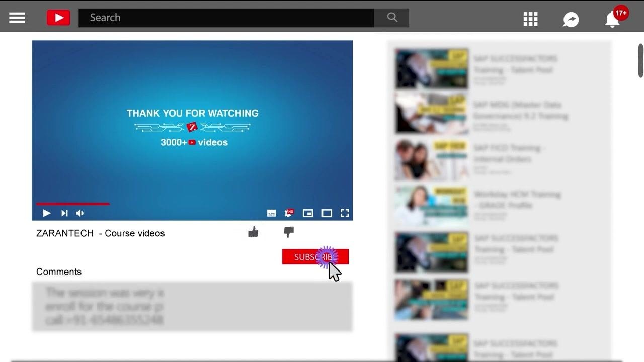Open Workday HCM Training thumbnail
The height and width of the screenshot is (362, 644).
(x=432, y=206)
